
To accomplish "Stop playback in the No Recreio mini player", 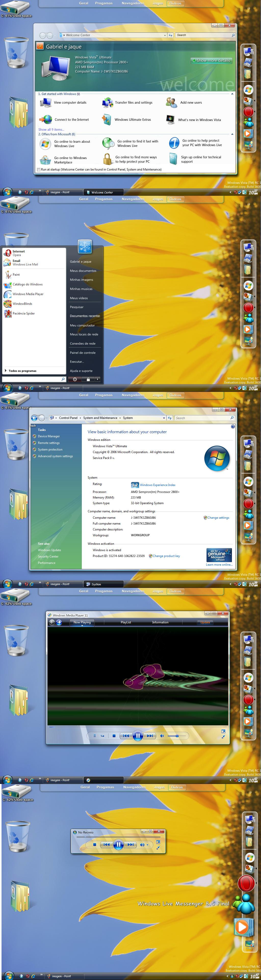I will (x=95, y=844).
